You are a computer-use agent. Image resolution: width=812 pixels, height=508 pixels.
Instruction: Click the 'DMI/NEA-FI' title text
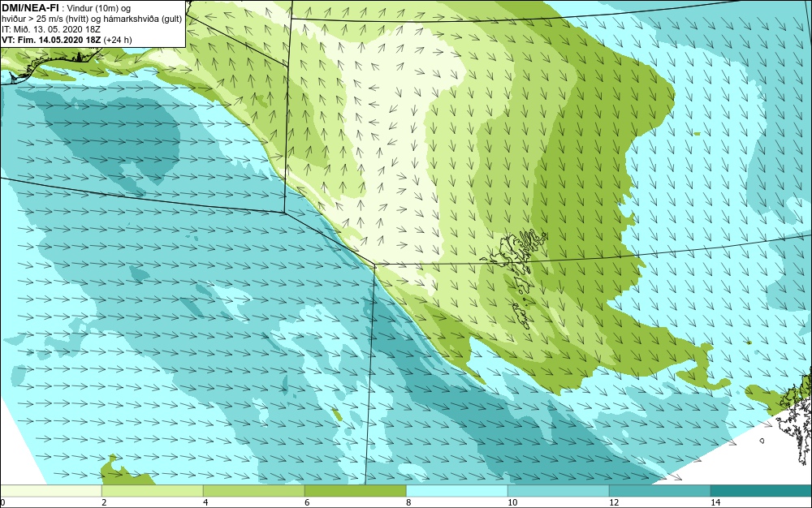point(30,7)
